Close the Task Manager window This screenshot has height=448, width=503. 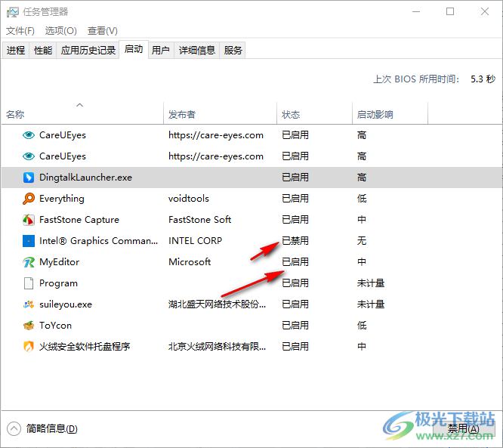[x=485, y=11]
